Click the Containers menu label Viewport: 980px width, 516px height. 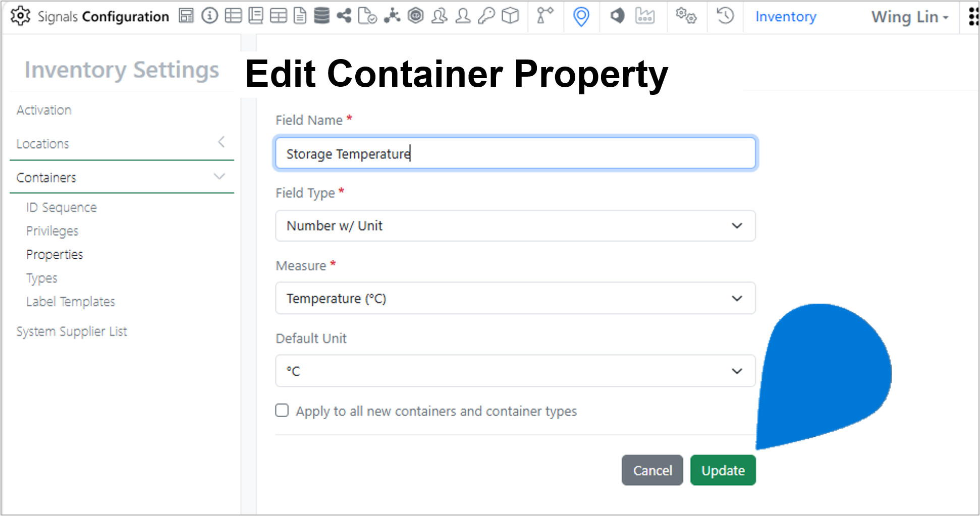46,178
